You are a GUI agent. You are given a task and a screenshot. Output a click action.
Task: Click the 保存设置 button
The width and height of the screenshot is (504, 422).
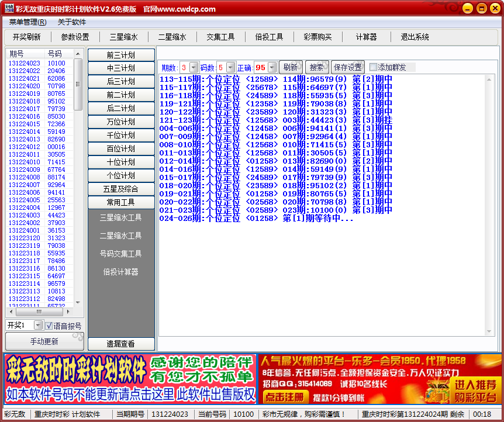(348, 67)
